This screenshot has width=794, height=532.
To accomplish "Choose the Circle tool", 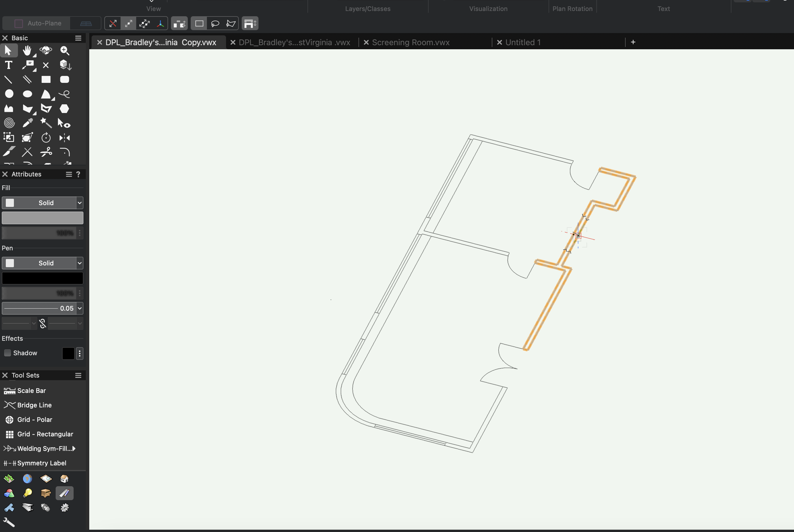I will 9,94.
